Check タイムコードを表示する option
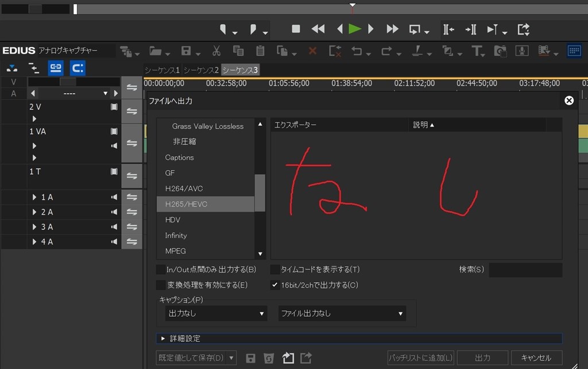588x369 pixels. point(275,269)
